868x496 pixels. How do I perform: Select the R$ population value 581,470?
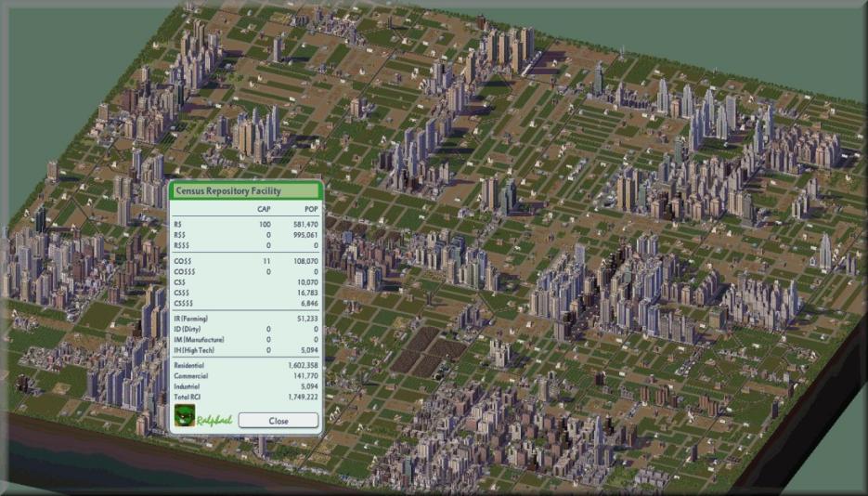[305, 224]
